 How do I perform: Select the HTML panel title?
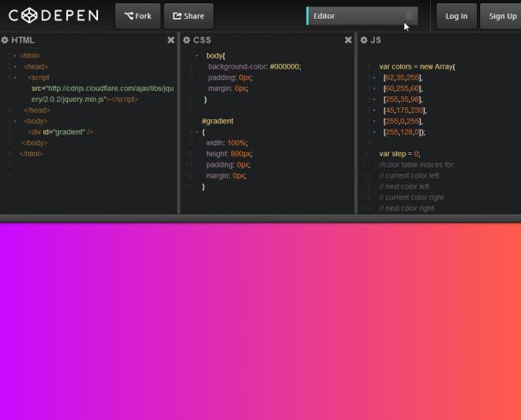point(23,40)
